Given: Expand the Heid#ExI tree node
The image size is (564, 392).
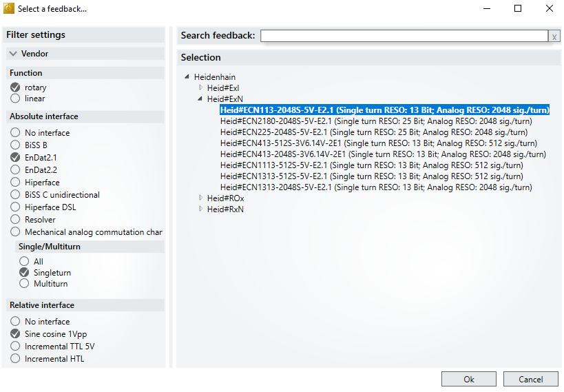Looking at the screenshot, I should click(x=201, y=87).
